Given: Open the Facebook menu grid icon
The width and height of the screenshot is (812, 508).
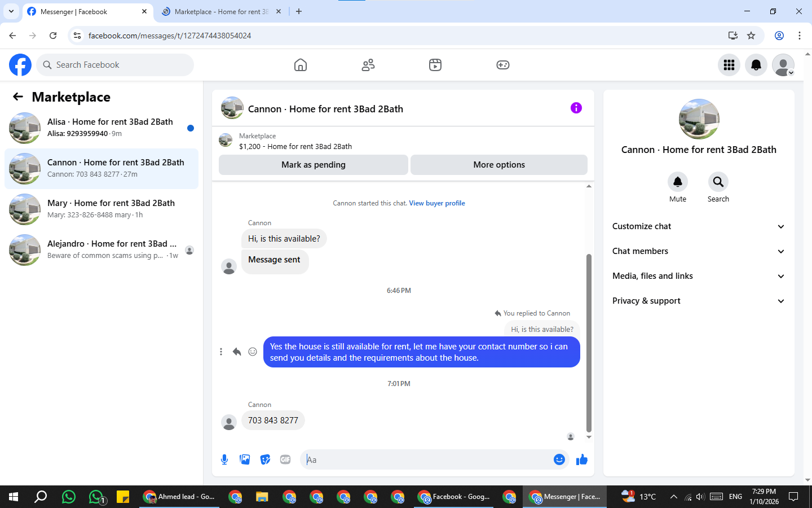Looking at the screenshot, I should click(x=729, y=65).
